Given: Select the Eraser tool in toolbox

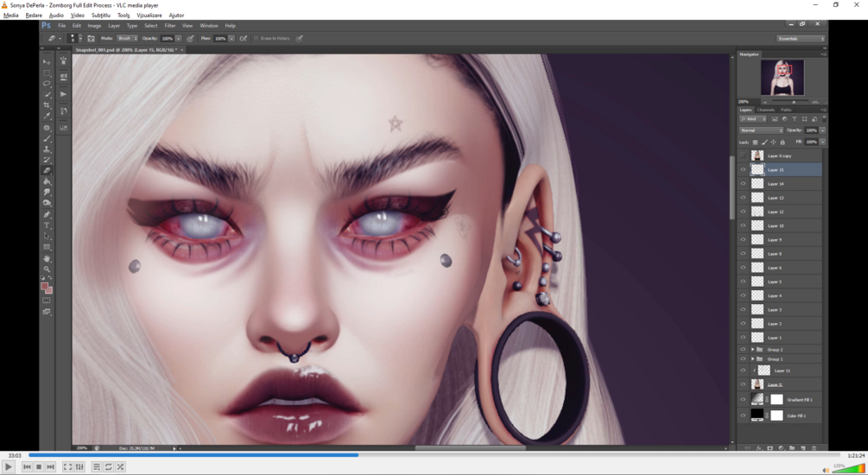Looking at the screenshot, I should click(47, 171).
